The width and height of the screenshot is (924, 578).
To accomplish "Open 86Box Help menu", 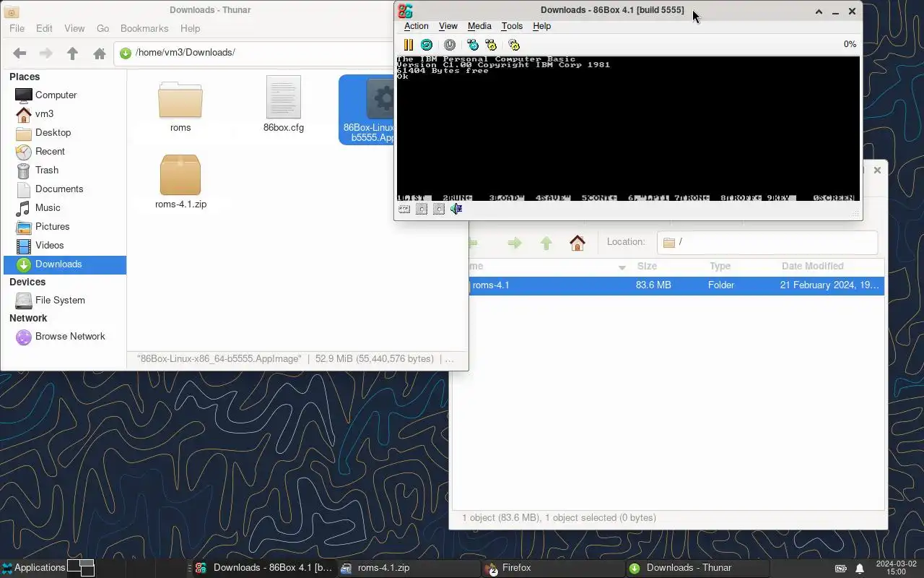I will (x=541, y=26).
